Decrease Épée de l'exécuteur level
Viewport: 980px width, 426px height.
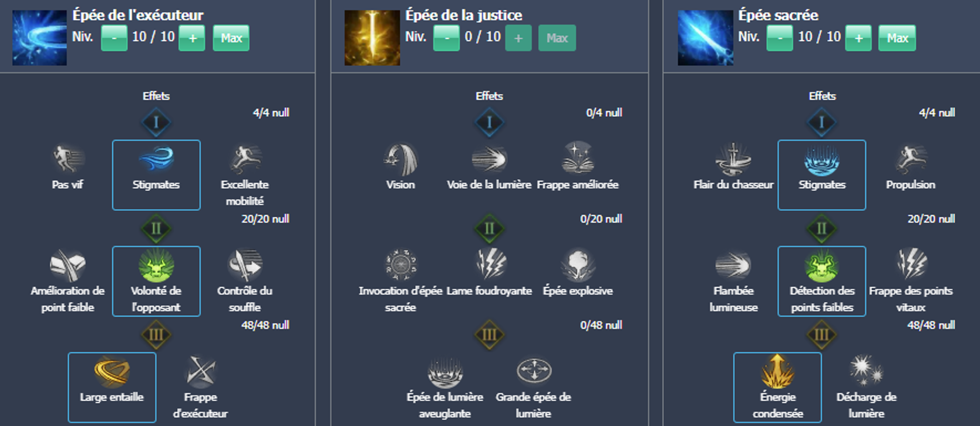(114, 38)
